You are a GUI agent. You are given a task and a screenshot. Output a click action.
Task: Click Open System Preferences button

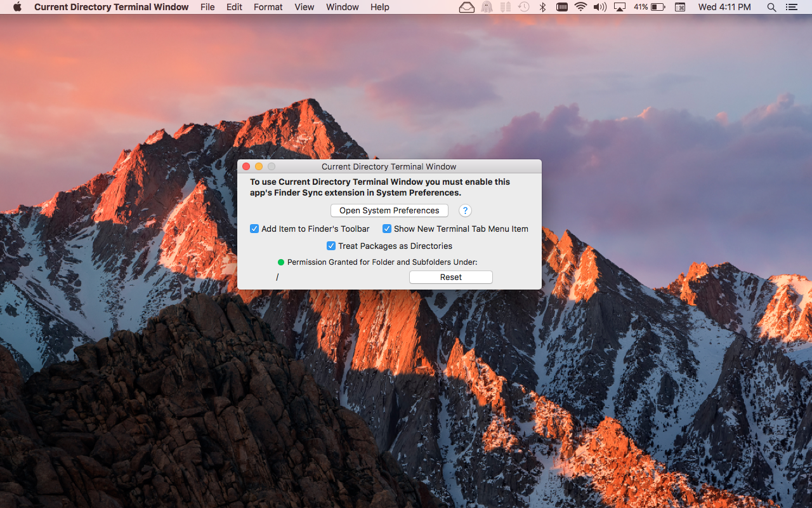pos(390,211)
